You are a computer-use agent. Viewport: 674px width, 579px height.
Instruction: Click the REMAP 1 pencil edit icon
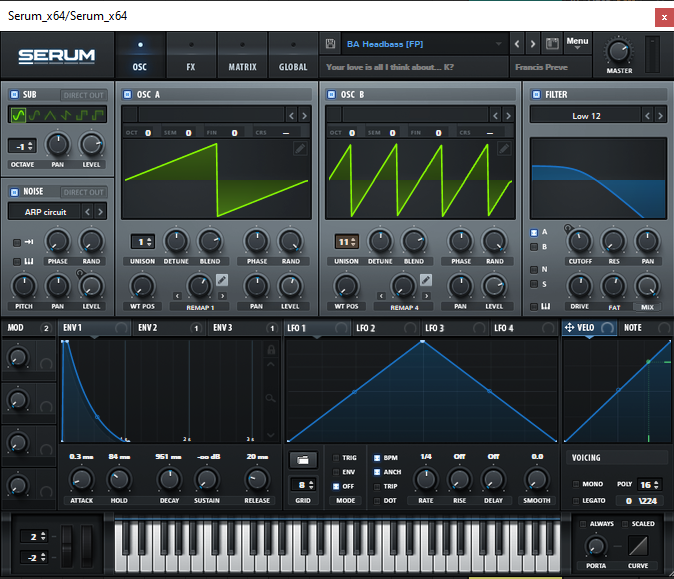point(222,280)
